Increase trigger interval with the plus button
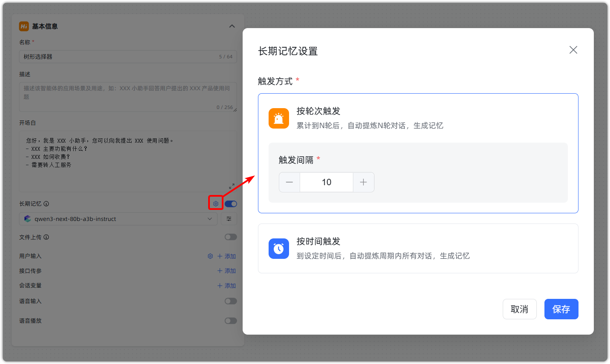The image size is (610, 364). pyautogui.click(x=364, y=182)
